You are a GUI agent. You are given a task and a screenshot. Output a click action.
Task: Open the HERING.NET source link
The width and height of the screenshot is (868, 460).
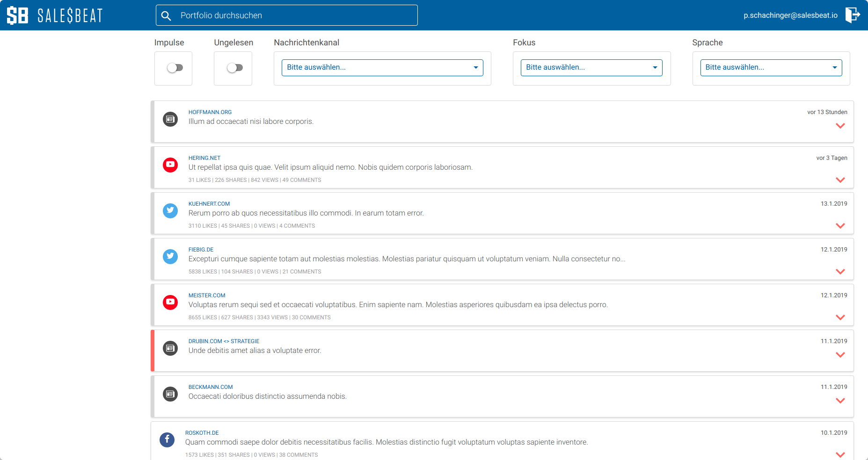point(204,158)
